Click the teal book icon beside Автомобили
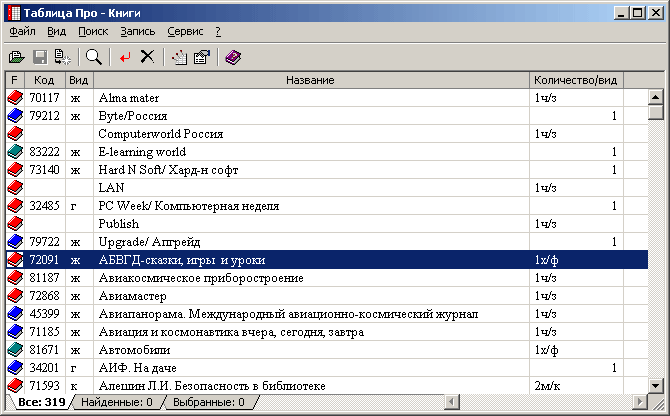Viewport: 670px width, 416px height. point(15,350)
